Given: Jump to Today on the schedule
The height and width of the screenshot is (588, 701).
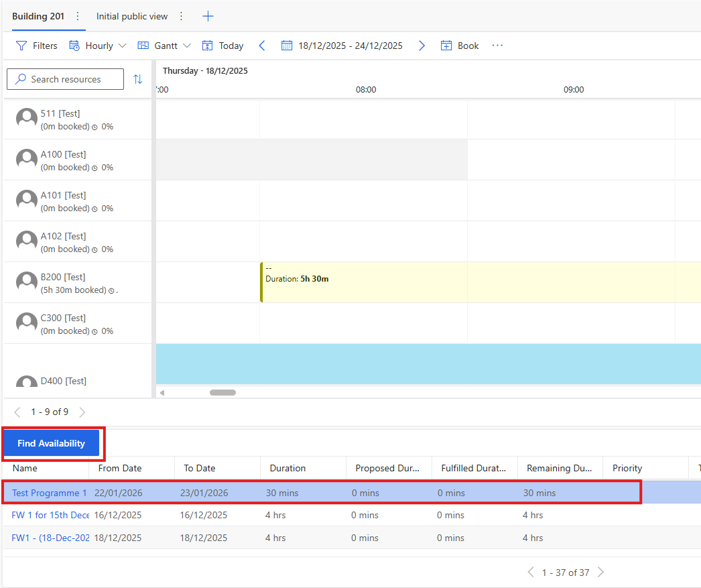Looking at the screenshot, I should pyautogui.click(x=222, y=46).
